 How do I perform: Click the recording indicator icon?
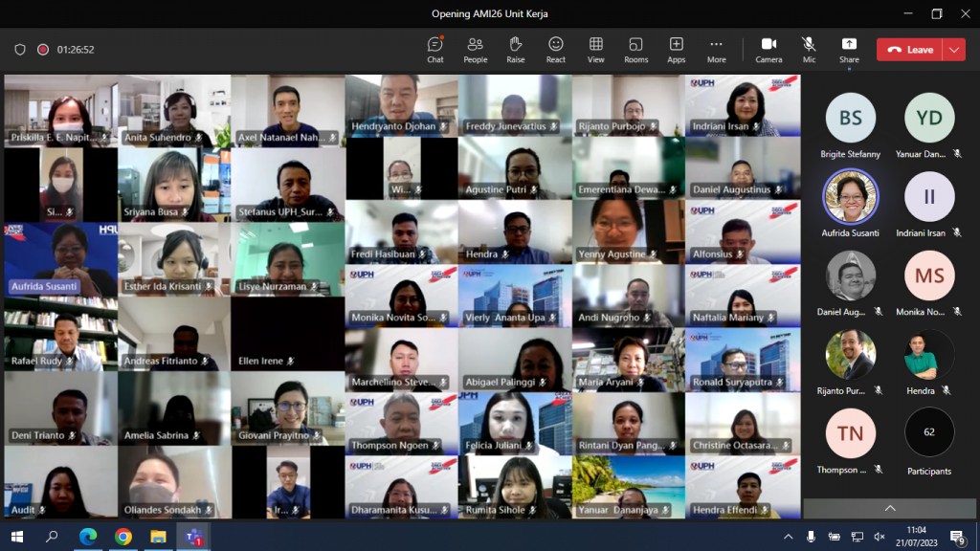pos(43,50)
